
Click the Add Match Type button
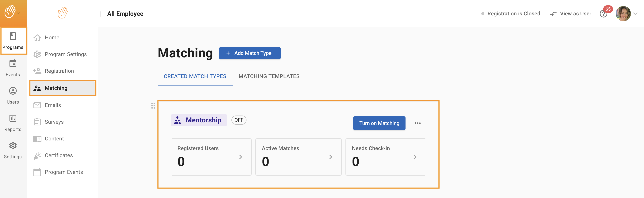coord(250,53)
